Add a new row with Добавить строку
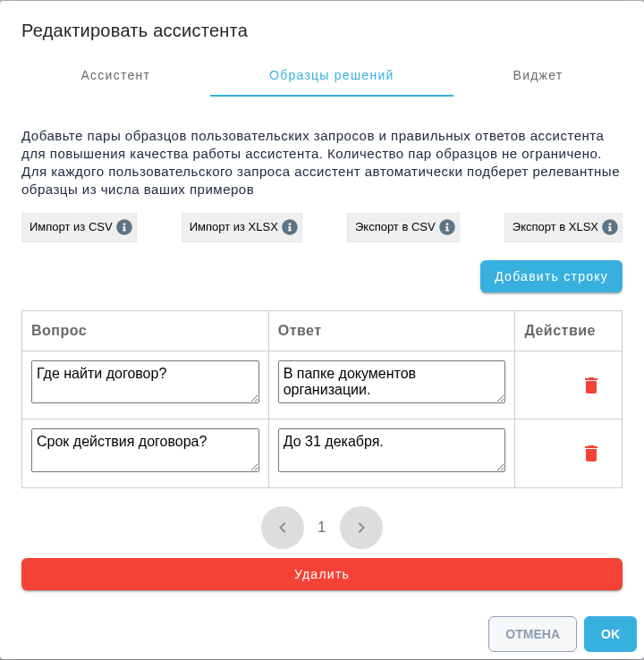The width and height of the screenshot is (644, 660). coord(551,276)
